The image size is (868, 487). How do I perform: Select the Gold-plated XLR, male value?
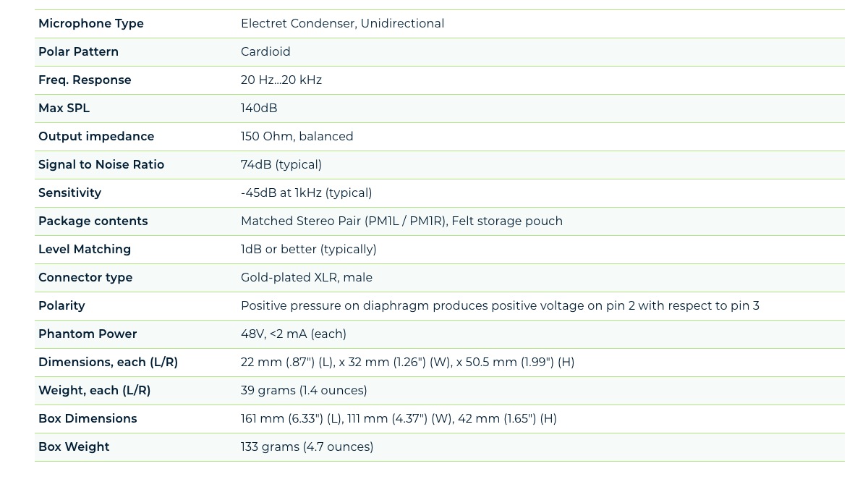pos(307,278)
